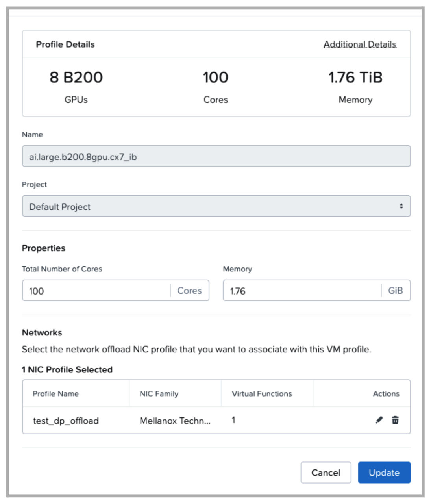Focus the Memory value input field

(302, 291)
